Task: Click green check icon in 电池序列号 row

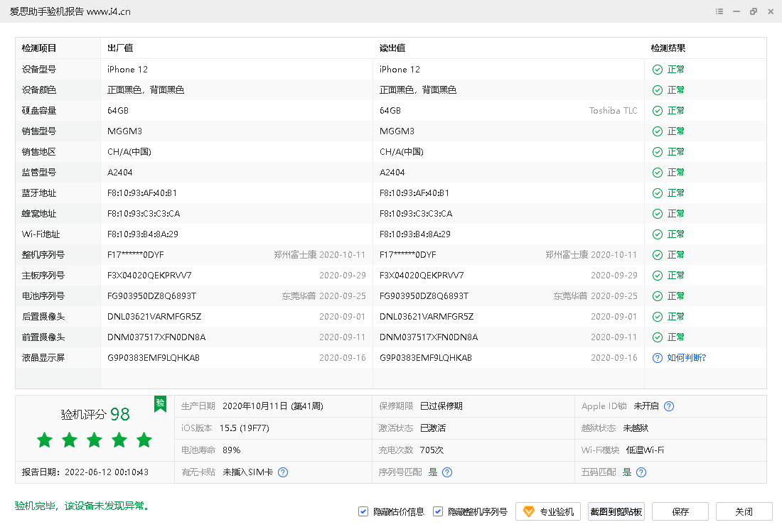Action: coord(658,296)
